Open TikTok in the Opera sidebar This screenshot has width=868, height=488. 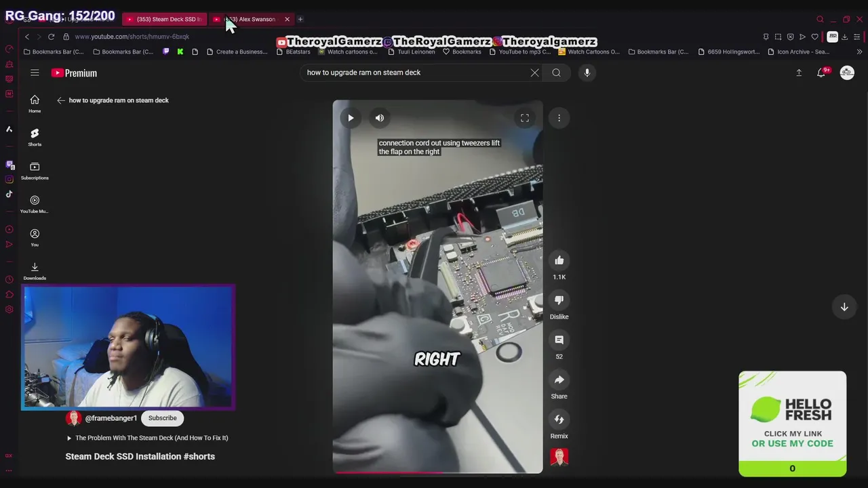click(x=9, y=194)
